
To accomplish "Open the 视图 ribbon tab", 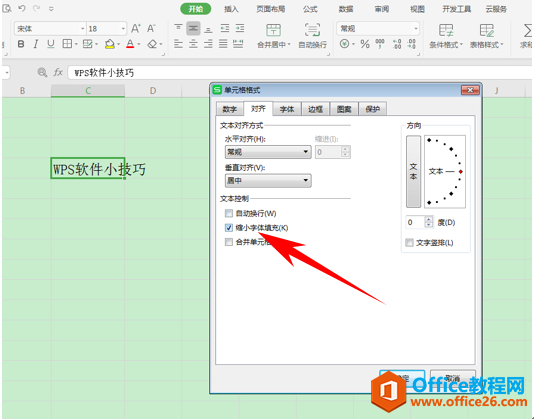I will [x=418, y=9].
